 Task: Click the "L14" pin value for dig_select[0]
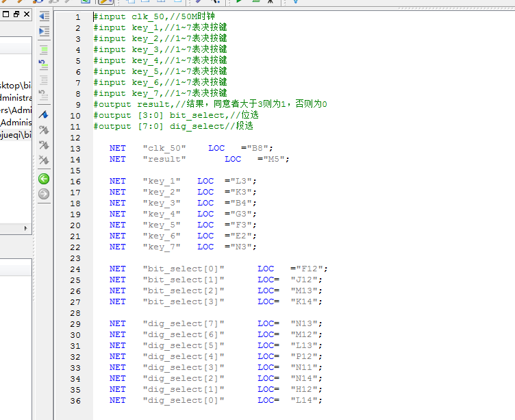pyautogui.click(x=304, y=400)
